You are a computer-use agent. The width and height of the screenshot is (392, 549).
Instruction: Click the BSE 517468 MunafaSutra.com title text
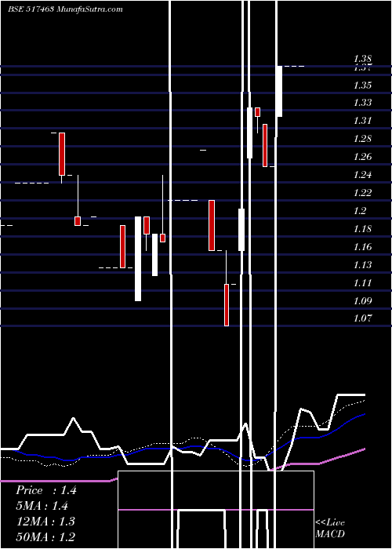[x=65, y=9]
